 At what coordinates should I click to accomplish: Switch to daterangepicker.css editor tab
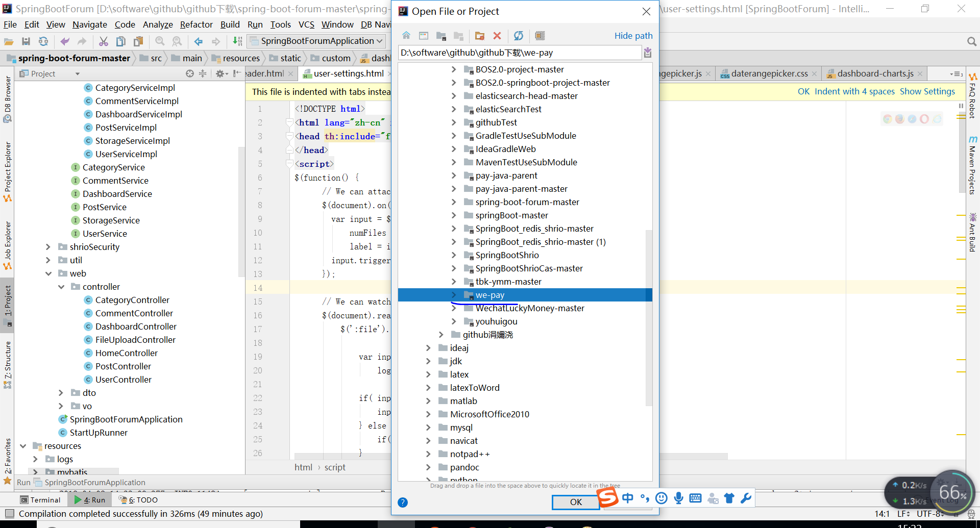tap(769, 73)
